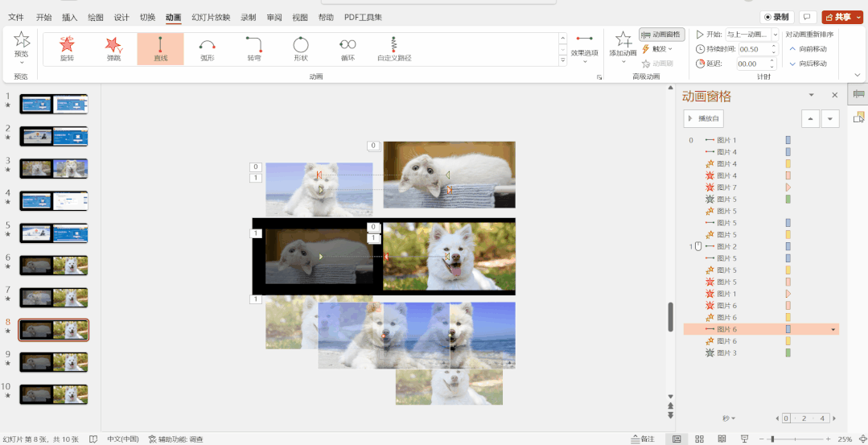Click the 持续时间 duration field
Image resolution: width=868 pixels, height=445 pixels.
(756, 49)
